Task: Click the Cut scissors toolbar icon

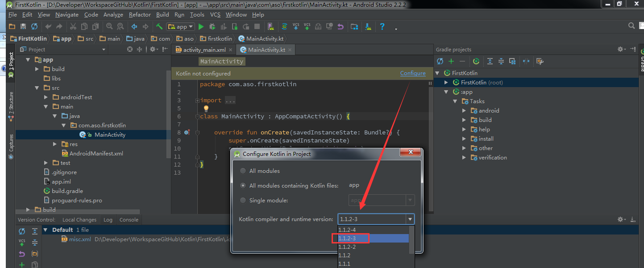Action: (x=73, y=27)
